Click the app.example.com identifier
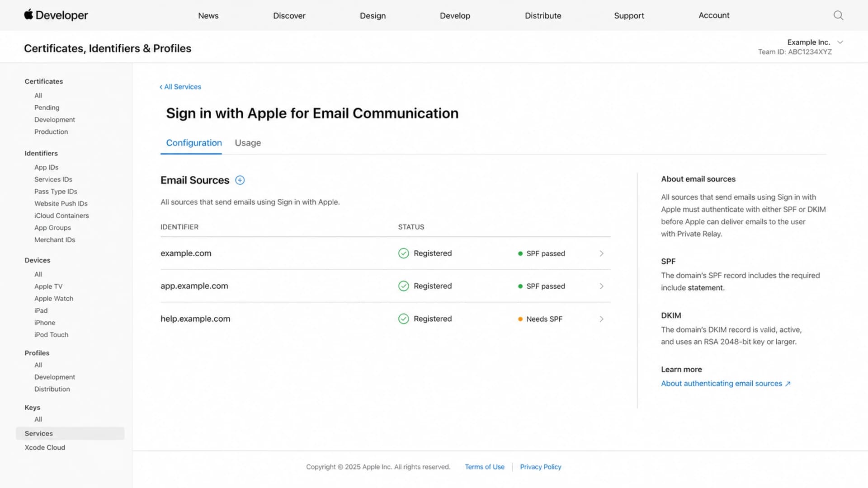 [x=194, y=286]
